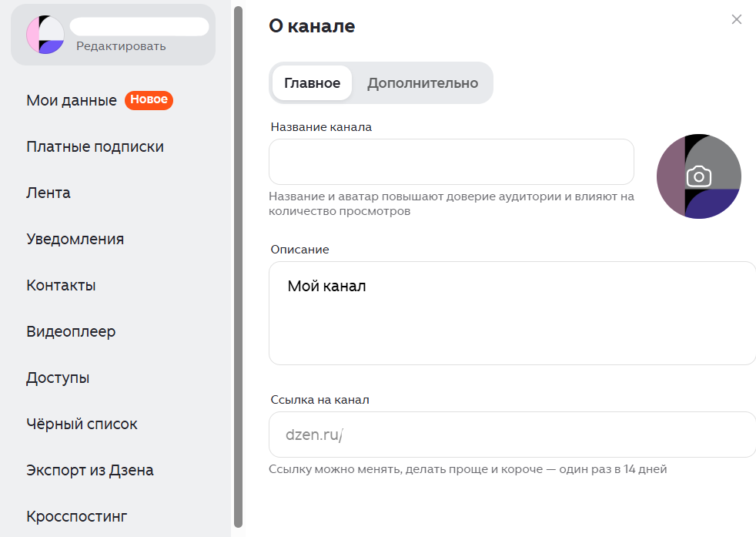Open Мои данные section
Viewport: 756px width, 537px height.
click(72, 100)
